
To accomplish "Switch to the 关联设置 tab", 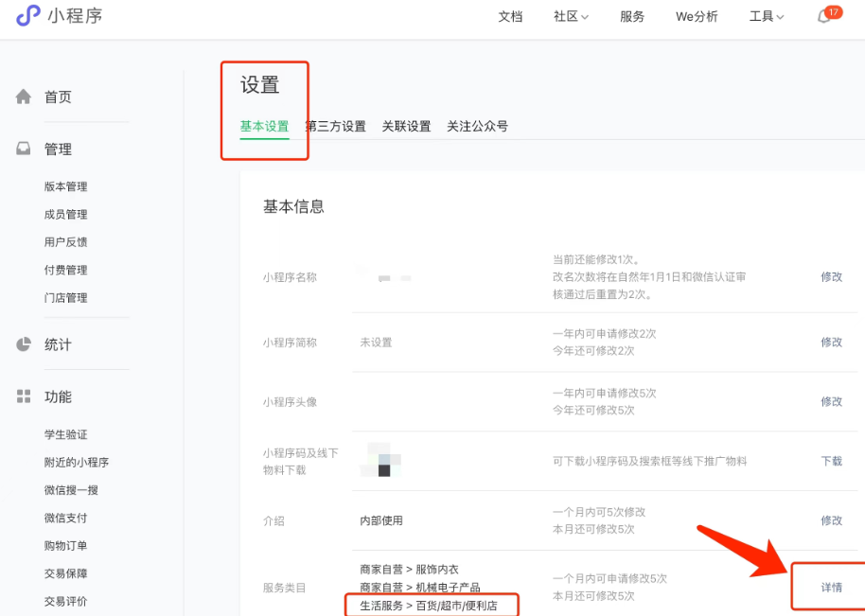I will [406, 127].
